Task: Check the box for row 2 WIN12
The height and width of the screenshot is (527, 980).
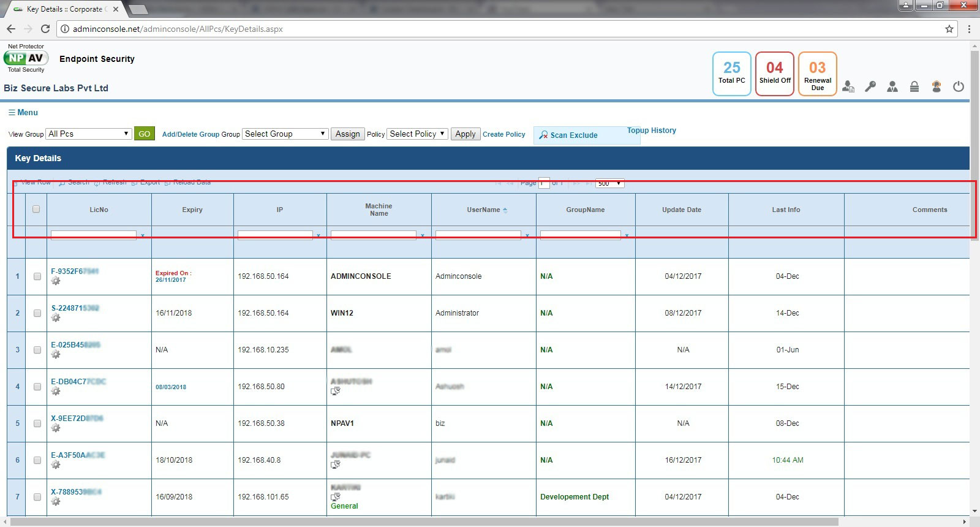Action: click(x=37, y=313)
